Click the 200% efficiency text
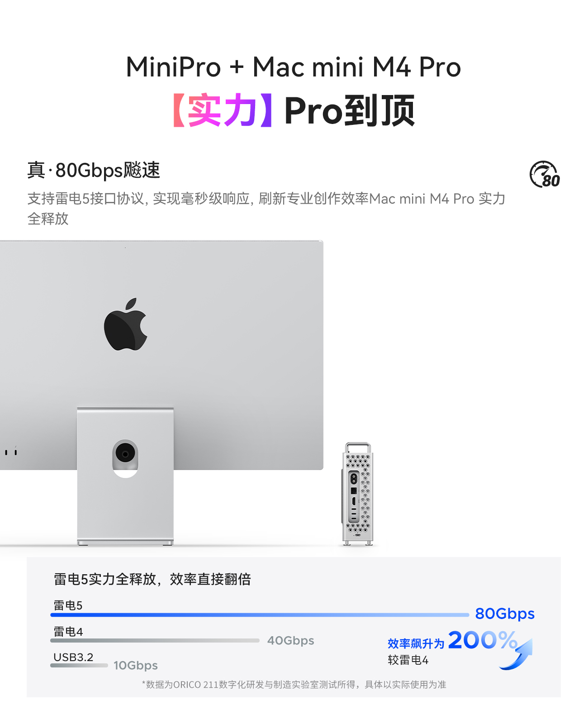The image size is (588, 724). (483, 640)
